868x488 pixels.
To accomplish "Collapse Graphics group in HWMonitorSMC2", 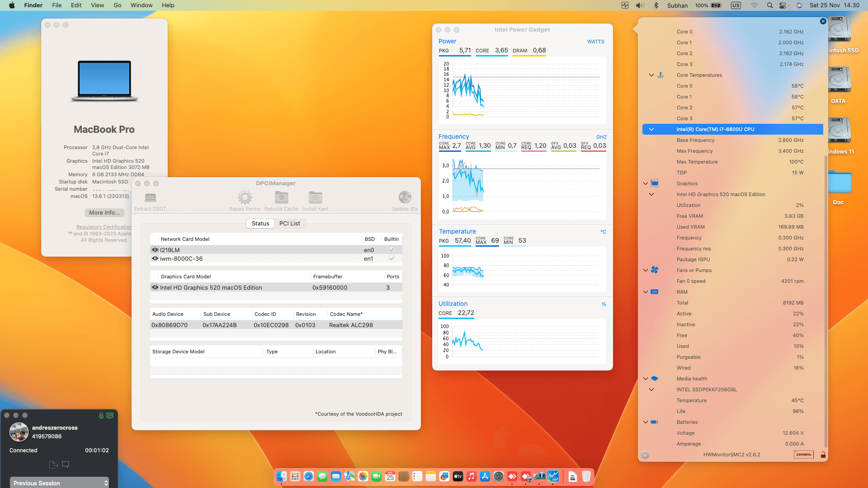I will coord(646,183).
